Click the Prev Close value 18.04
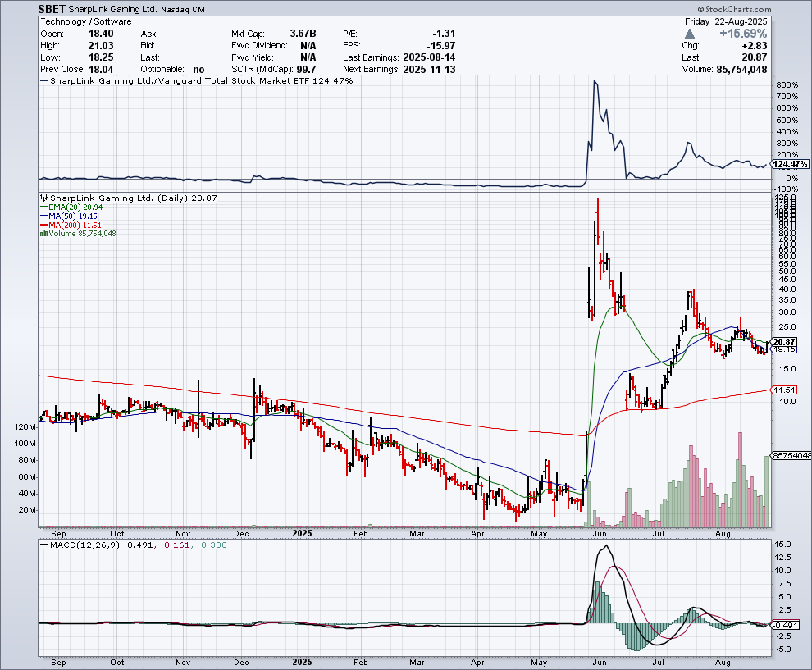Screen dimensions: 812x670 [101, 70]
